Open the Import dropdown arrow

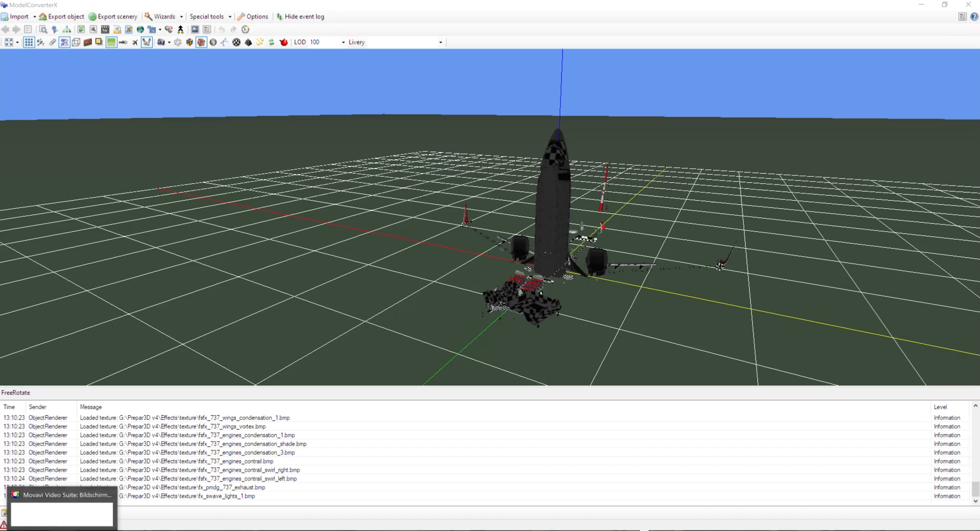tap(35, 17)
